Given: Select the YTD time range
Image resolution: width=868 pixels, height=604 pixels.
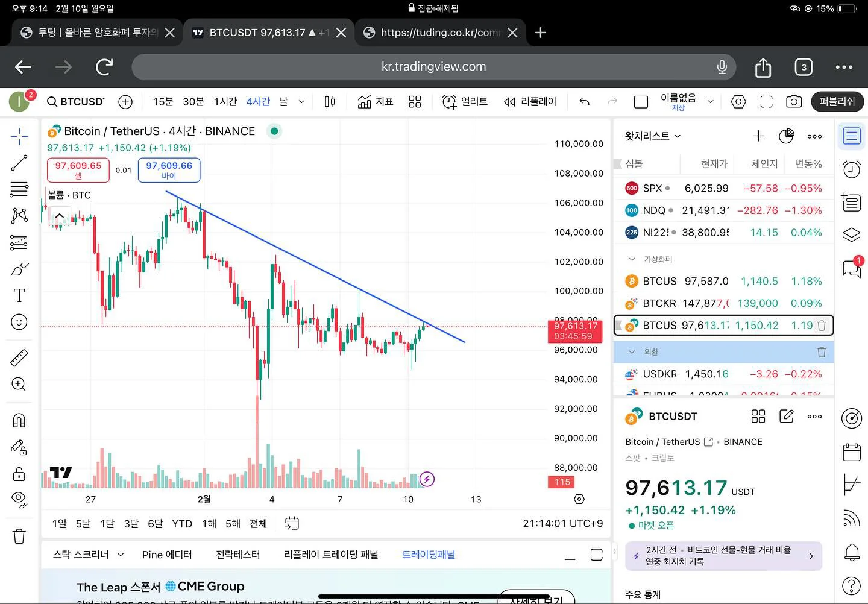Looking at the screenshot, I should [x=182, y=524].
